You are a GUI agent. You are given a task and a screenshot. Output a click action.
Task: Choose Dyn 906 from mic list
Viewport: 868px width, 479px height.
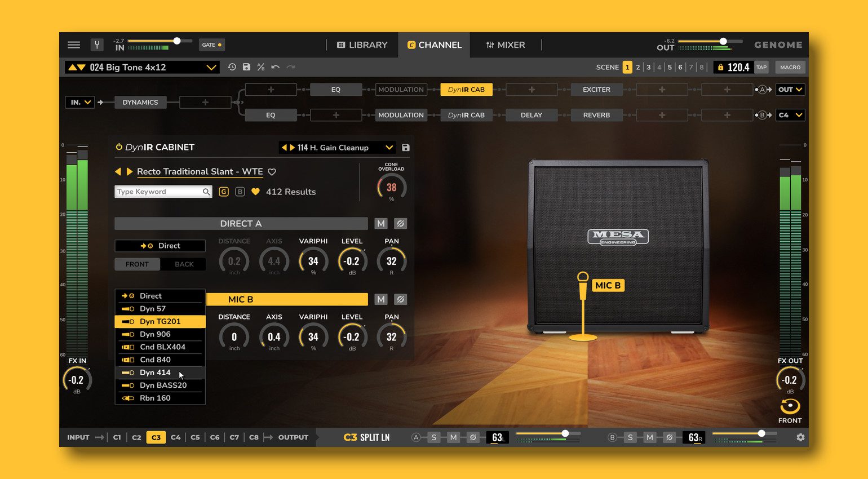tap(160, 334)
